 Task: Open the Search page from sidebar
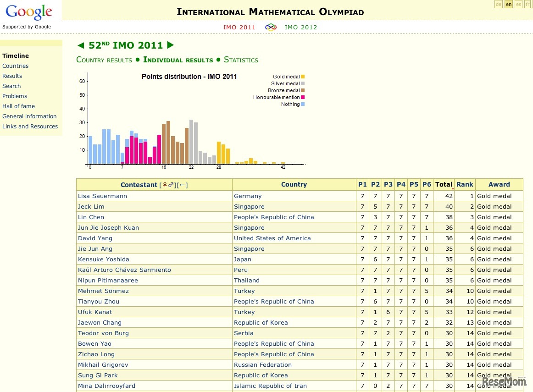point(11,86)
